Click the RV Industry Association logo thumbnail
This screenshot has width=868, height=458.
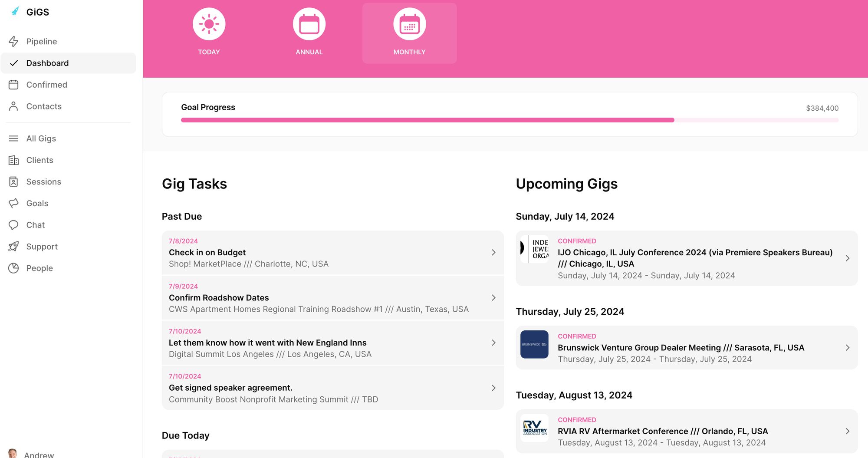pyautogui.click(x=534, y=428)
